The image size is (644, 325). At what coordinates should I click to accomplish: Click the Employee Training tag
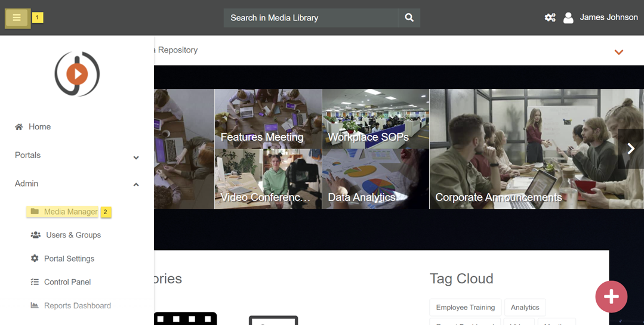[465, 307]
